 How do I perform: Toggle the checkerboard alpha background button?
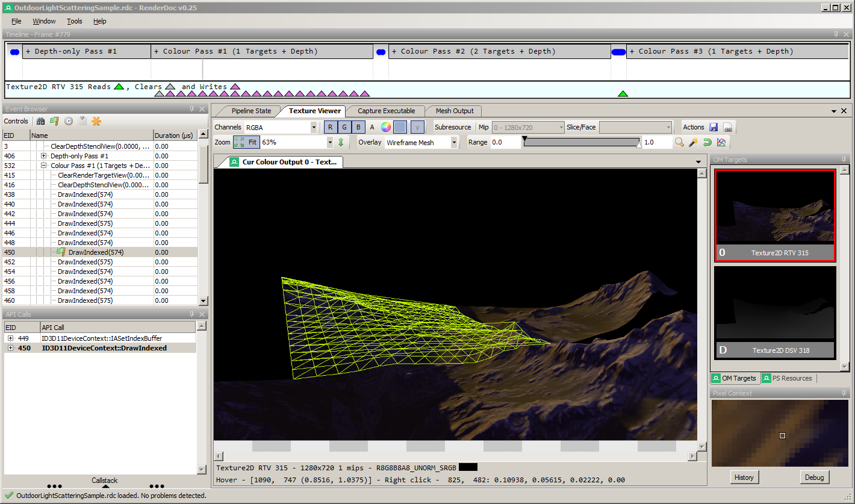[x=400, y=127]
